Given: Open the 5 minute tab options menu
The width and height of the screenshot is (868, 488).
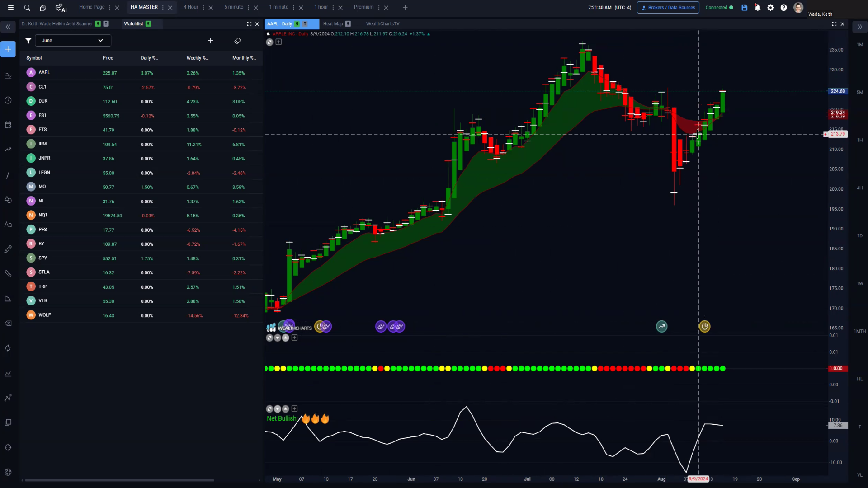Looking at the screenshot, I should (x=248, y=8).
